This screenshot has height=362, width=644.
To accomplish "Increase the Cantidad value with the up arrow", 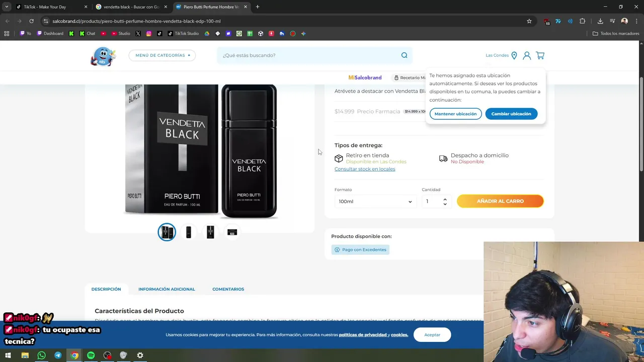I will coord(445,199).
